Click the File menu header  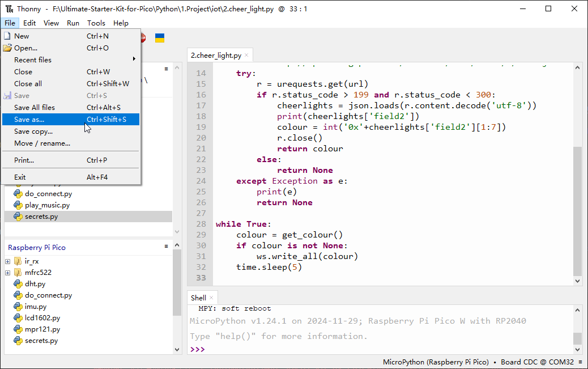click(10, 23)
